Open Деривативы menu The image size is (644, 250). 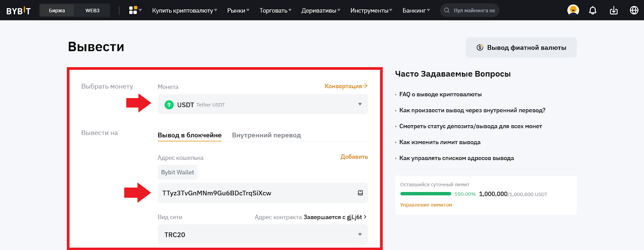[x=321, y=10]
